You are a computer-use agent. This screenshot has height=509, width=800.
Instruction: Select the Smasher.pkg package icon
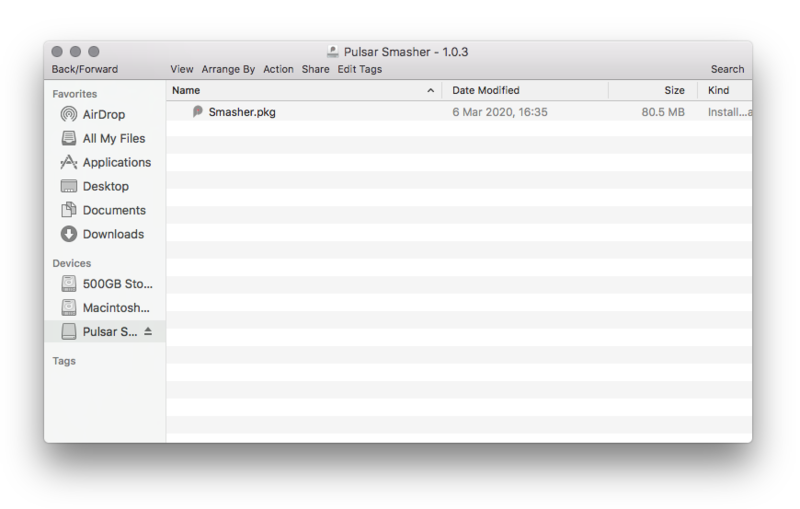click(x=197, y=112)
